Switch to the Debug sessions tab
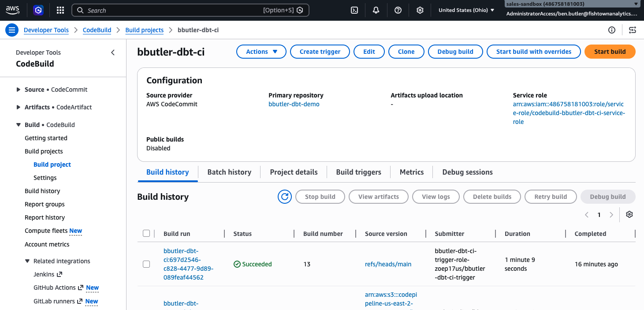 467,172
